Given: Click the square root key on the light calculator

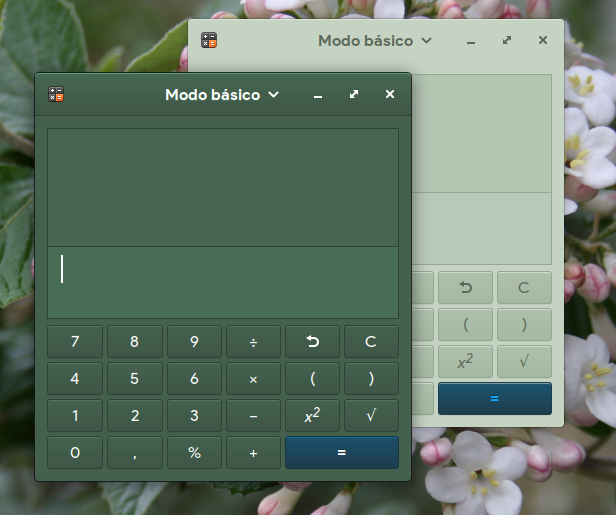Looking at the screenshot, I should 524,361.
